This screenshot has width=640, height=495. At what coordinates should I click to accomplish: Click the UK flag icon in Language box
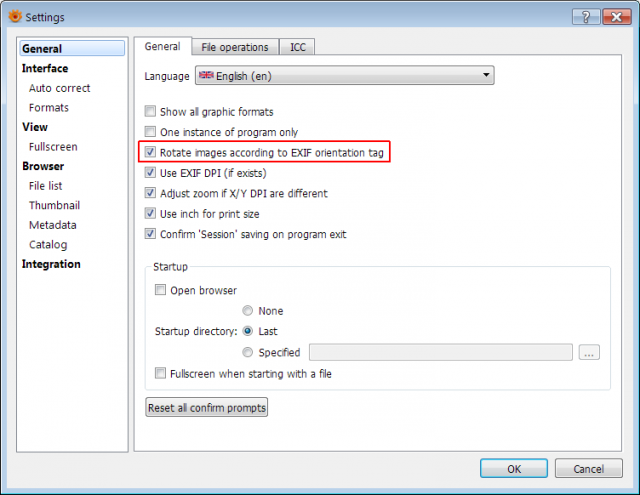[206, 75]
